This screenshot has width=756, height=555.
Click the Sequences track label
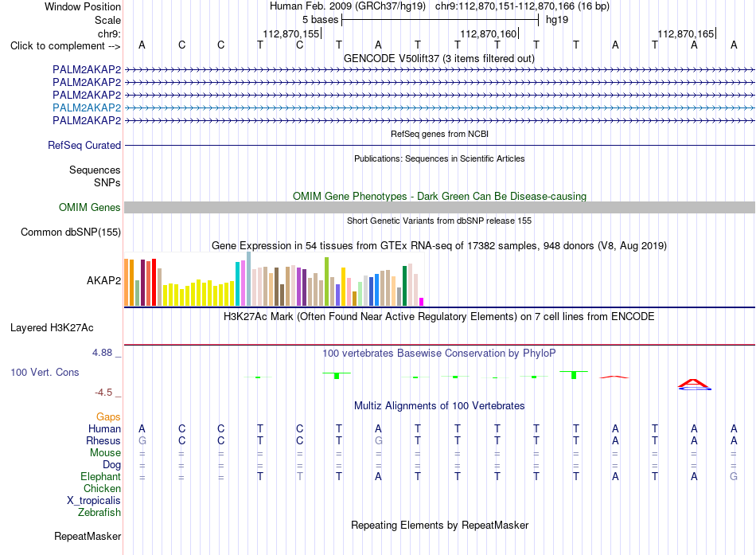click(x=95, y=170)
